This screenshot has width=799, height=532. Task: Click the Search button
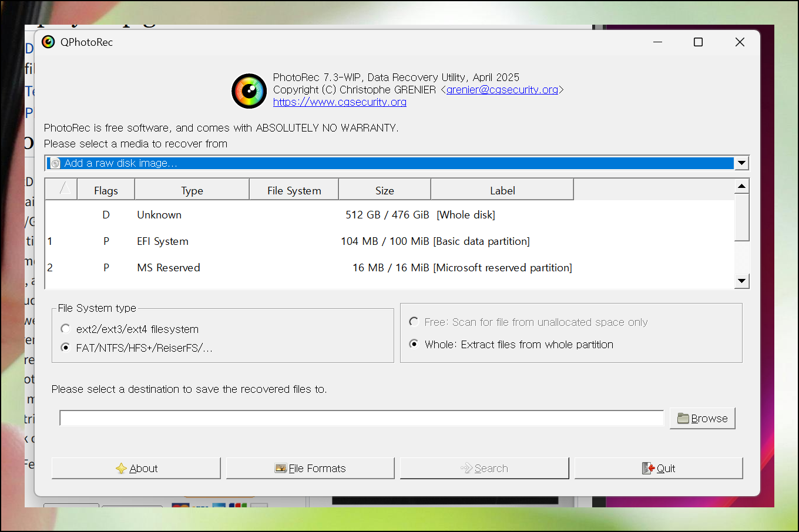point(485,468)
